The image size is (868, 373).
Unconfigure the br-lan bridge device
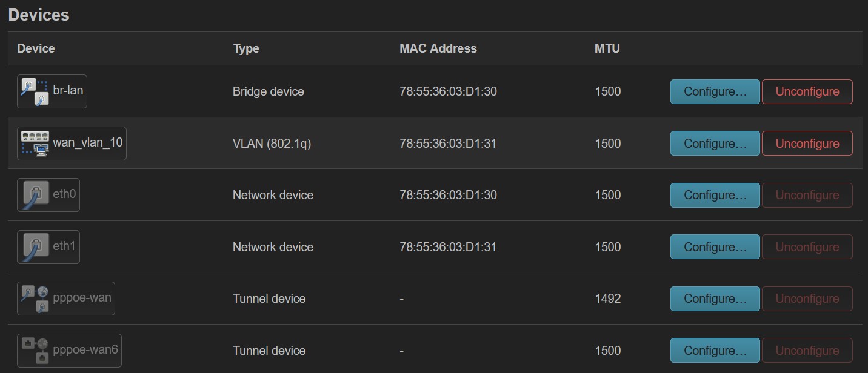[x=807, y=92]
